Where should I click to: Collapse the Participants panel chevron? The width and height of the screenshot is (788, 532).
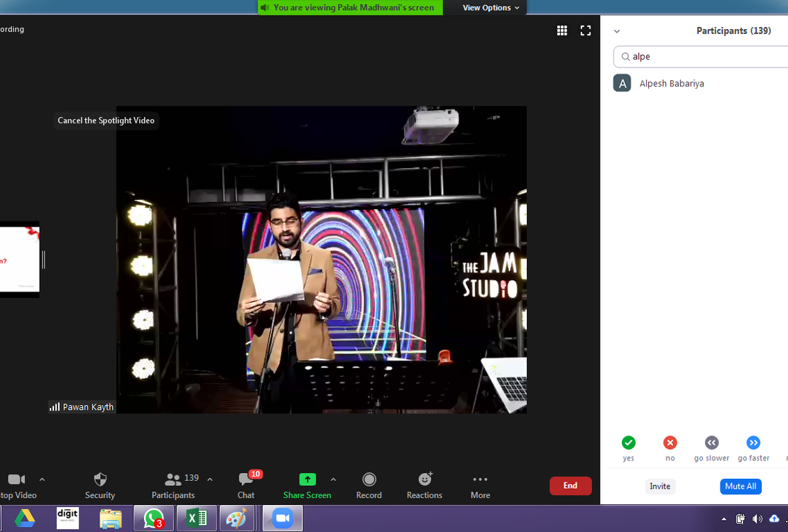pos(617,31)
